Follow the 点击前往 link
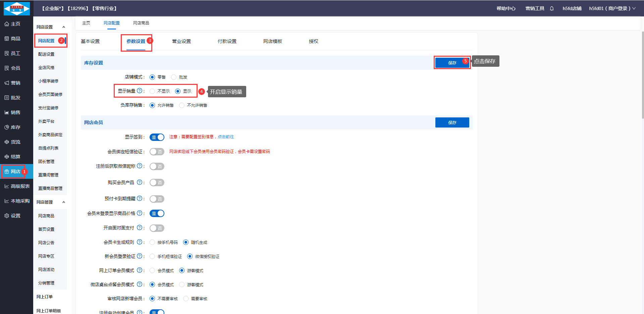 (x=226, y=137)
